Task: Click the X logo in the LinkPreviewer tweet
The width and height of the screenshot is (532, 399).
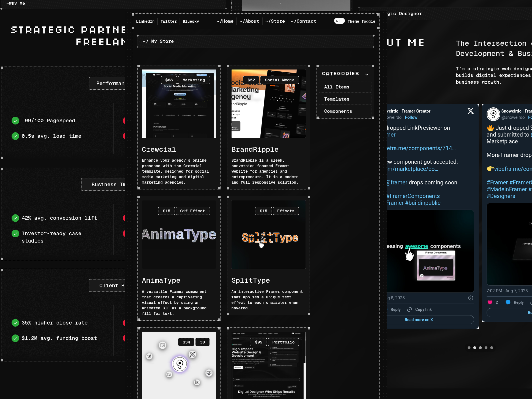Action: [470, 111]
